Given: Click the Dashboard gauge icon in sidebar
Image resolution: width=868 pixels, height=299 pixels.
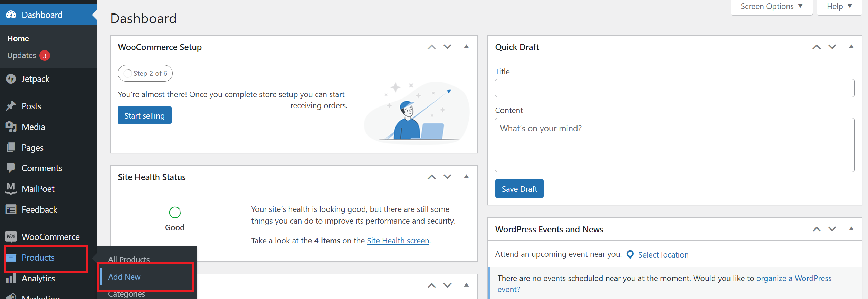Looking at the screenshot, I should [11, 15].
